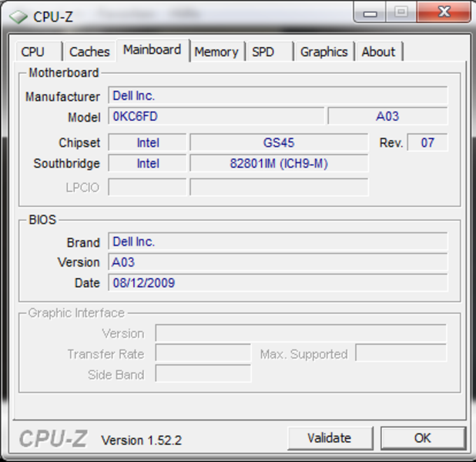Close the CPU-Z window
Screen dimensions: 476x462
click(x=444, y=12)
